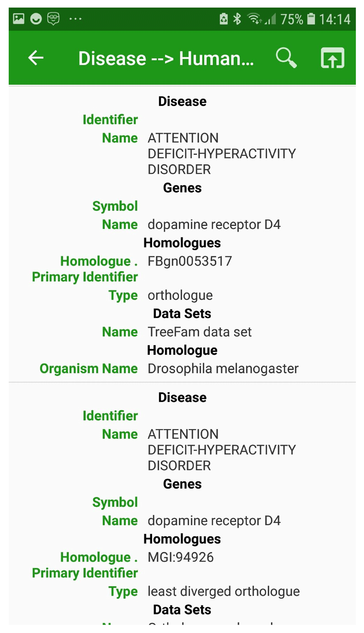364x633 pixels.
Task: Tap the Bluetooth status icon
Action: click(237, 19)
